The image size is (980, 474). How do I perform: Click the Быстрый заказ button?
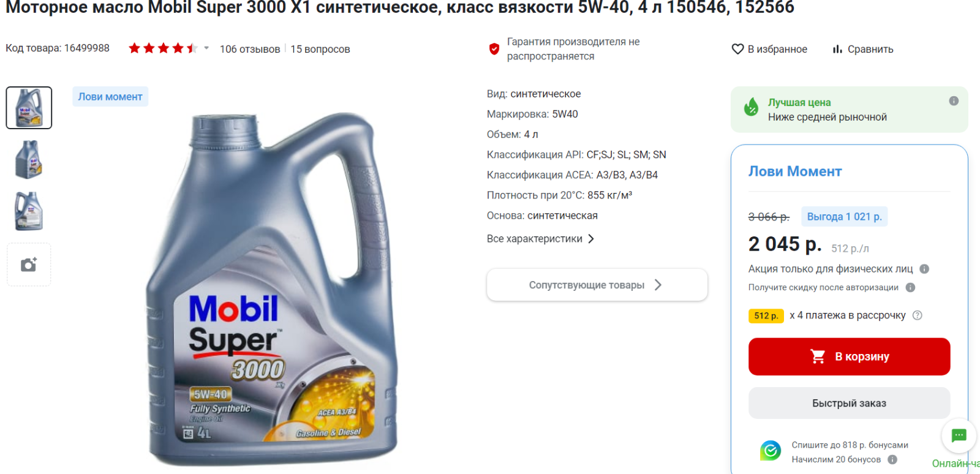tap(849, 403)
